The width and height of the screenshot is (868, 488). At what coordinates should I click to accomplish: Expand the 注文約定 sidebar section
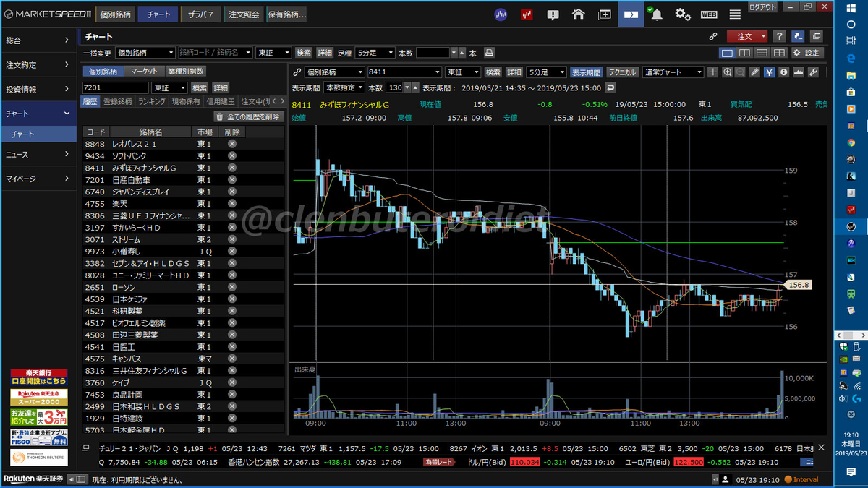coord(38,65)
